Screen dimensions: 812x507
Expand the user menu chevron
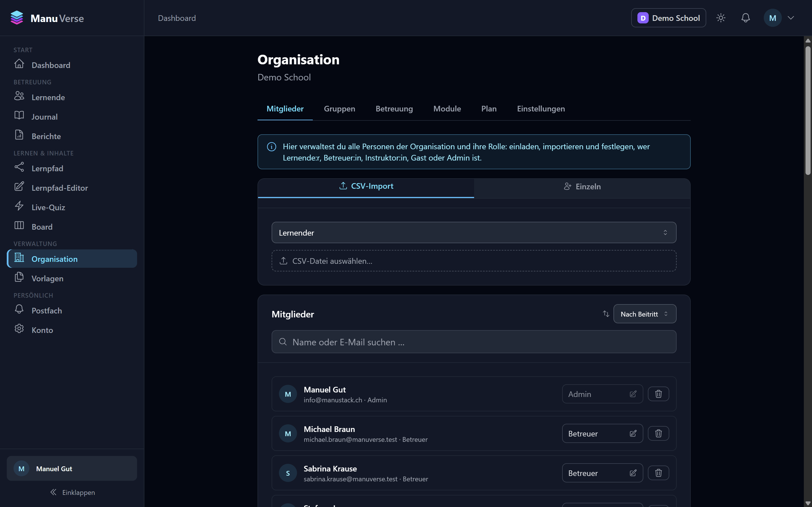791,18
